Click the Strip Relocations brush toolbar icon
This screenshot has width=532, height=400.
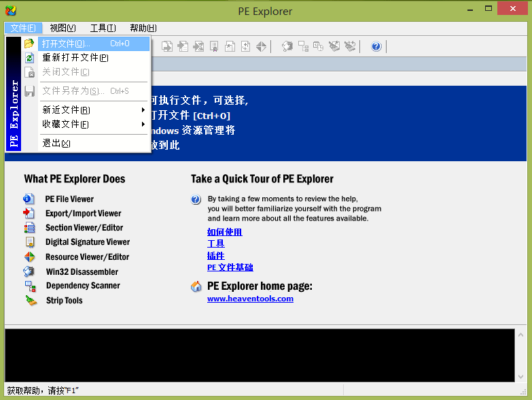click(350, 46)
